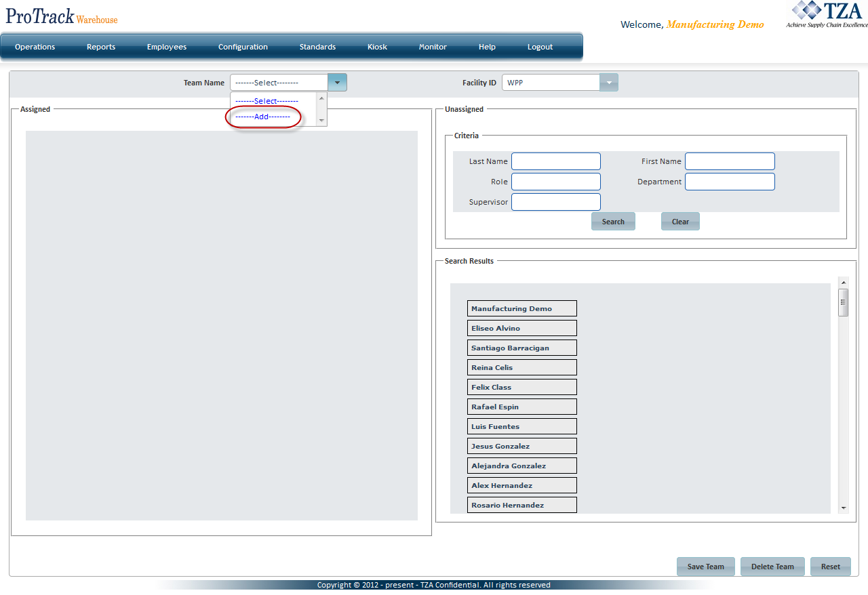The width and height of the screenshot is (868, 595).
Task: Click Logout in the navigation bar
Action: click(x=540, y=47)
